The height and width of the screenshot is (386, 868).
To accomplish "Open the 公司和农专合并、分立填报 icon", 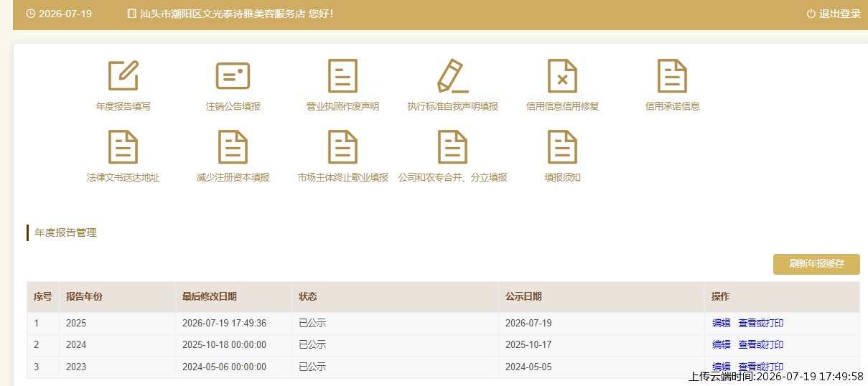I will click(x=452, y=147).
